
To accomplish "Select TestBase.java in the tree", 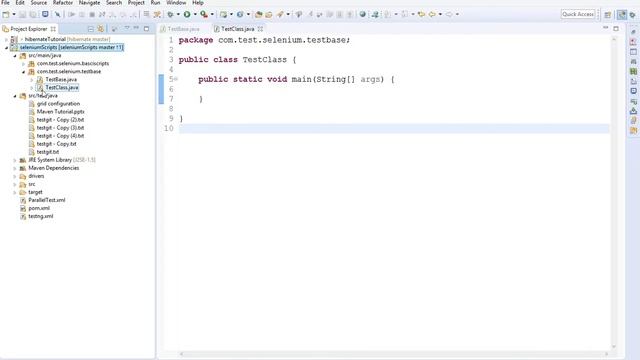I will [x=61, y=80].
